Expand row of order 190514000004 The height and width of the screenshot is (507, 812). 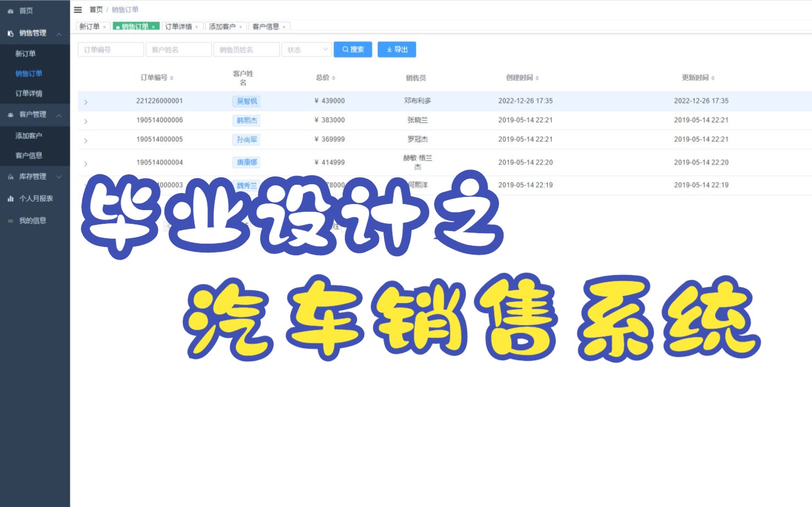[86, 164]
